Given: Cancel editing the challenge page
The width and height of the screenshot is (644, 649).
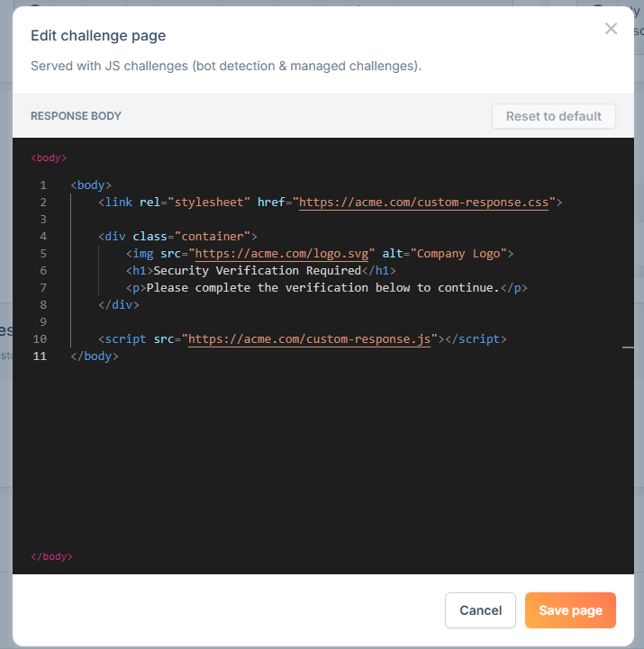Looking at the screenshot, I should pyautogui.click(x=480, y=610).
